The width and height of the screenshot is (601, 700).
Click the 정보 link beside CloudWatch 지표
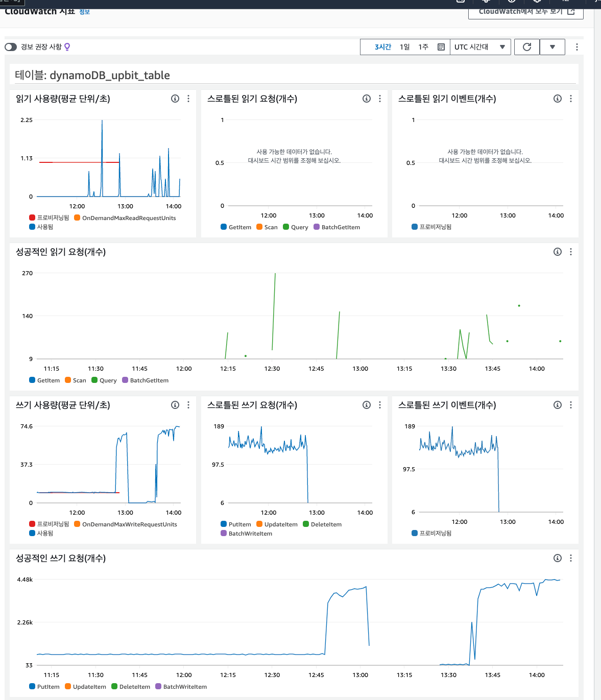[84, 12]
